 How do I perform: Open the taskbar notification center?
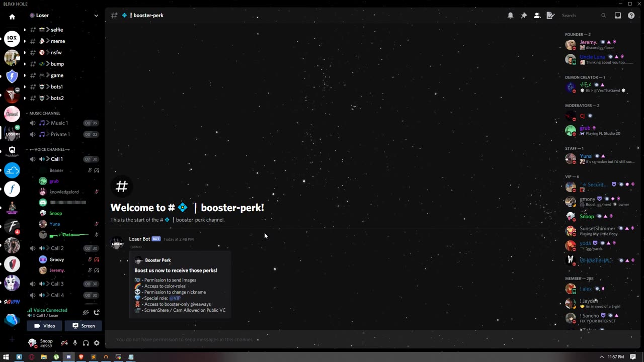[x=633, y=357]
